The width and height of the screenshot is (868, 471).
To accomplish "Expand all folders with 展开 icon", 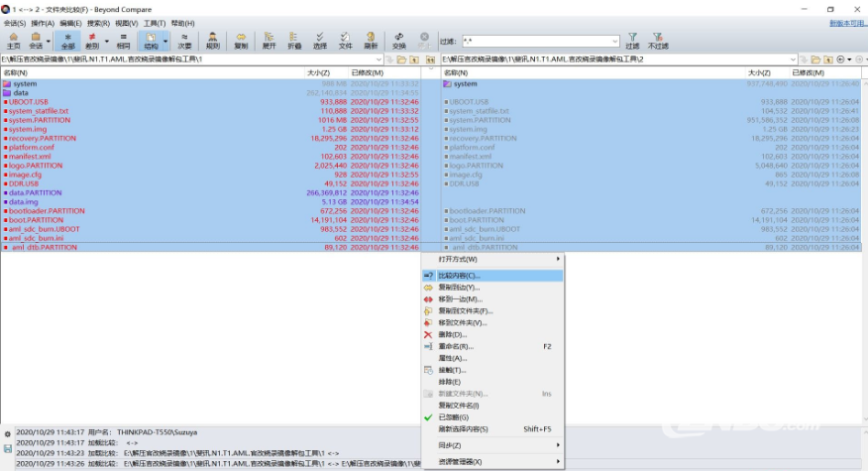I will pyautogui.click(x=270, y=41).
